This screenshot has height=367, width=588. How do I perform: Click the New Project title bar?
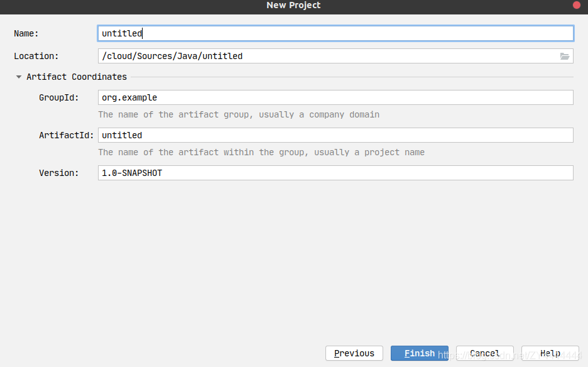(293, 6)
